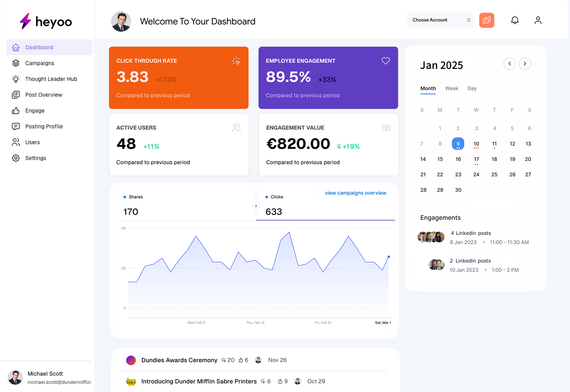
Task: Open Dundies Awards Ceremony campaign
Action: click(179, 360)
